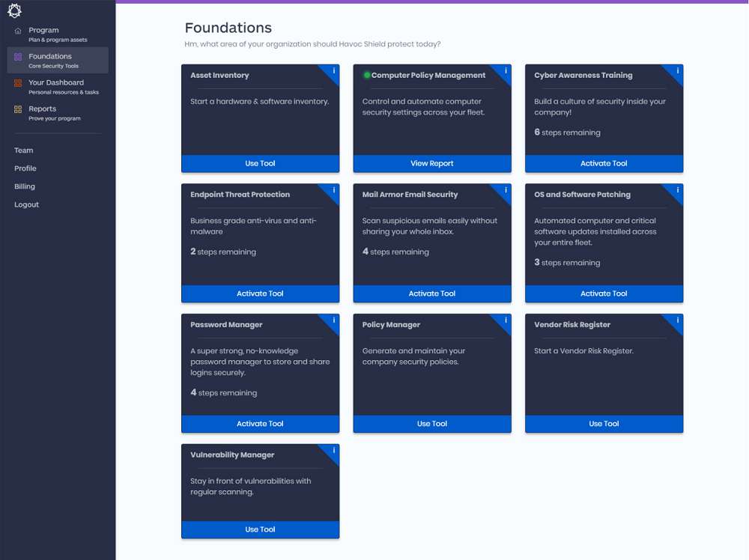This screenshot has width=749, height=560.
Task: Open info icon on Cyber Awareness Training card
Action: click(x=677, y=70)
